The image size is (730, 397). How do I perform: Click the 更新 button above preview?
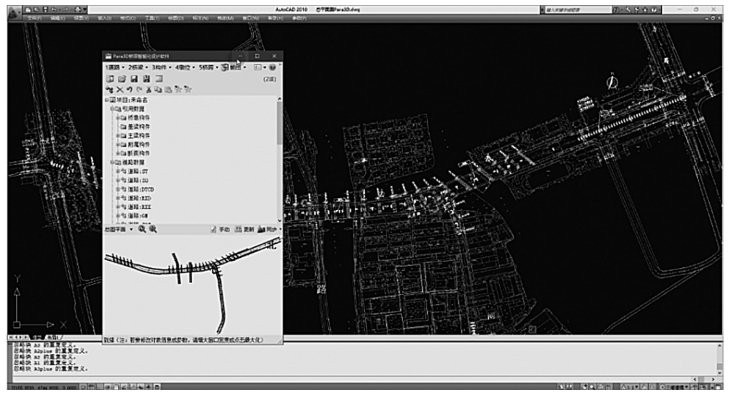pos(245,229)
